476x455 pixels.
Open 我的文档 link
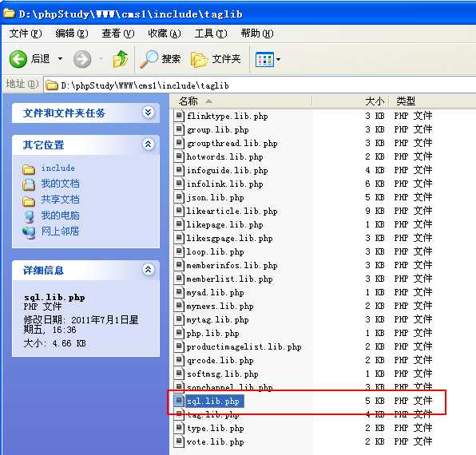[60, 184]
